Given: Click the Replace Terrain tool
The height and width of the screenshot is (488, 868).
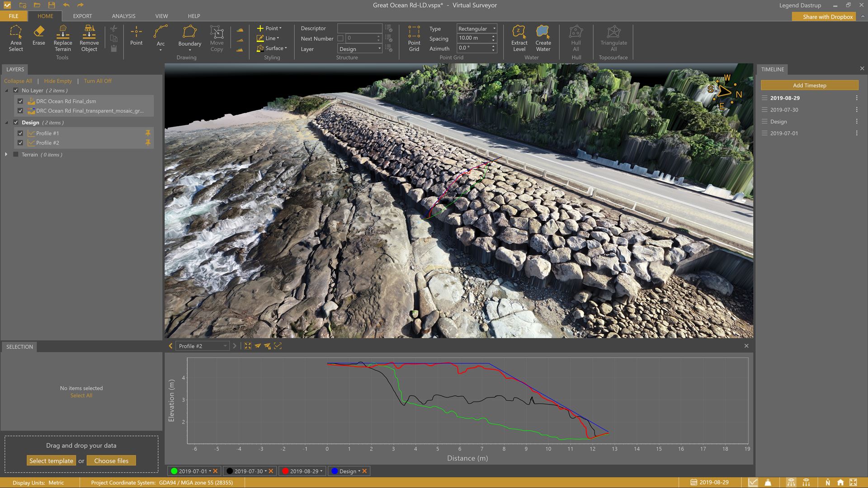Looking at the screenshot, I should pyautogui.click(x=63, y=38).
